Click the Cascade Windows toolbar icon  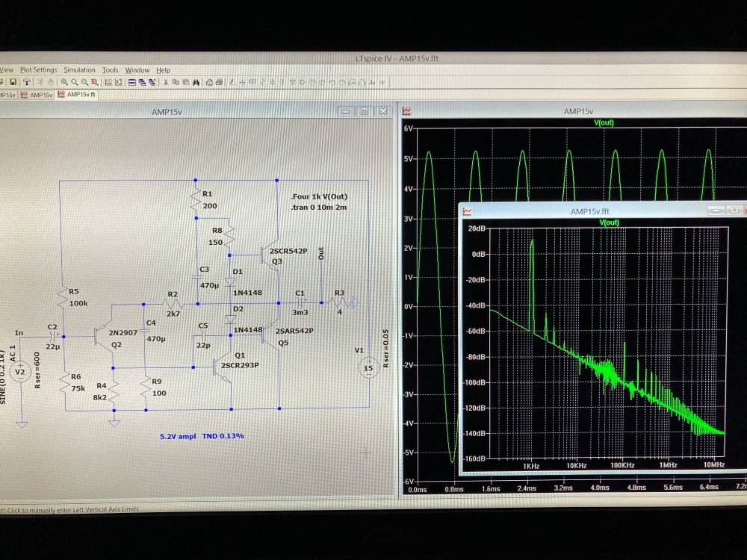[x=143, y=82]
